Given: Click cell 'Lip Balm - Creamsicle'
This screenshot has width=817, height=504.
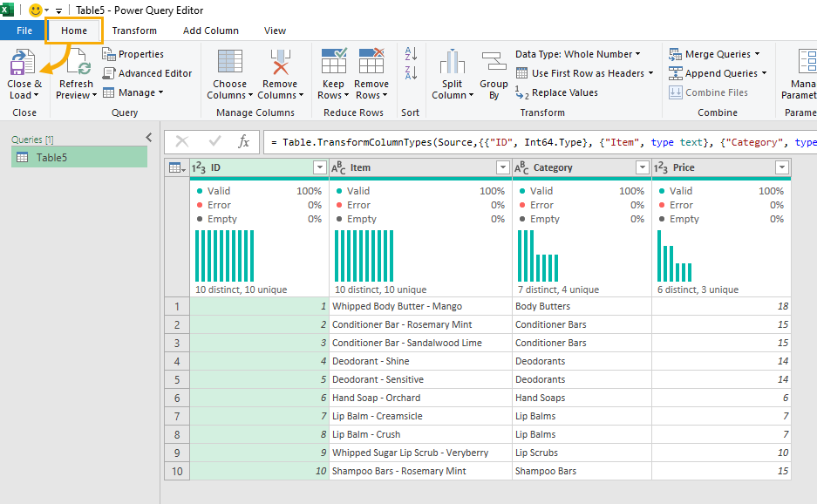Looking at the screenshot, I should [x=420, y=417].
